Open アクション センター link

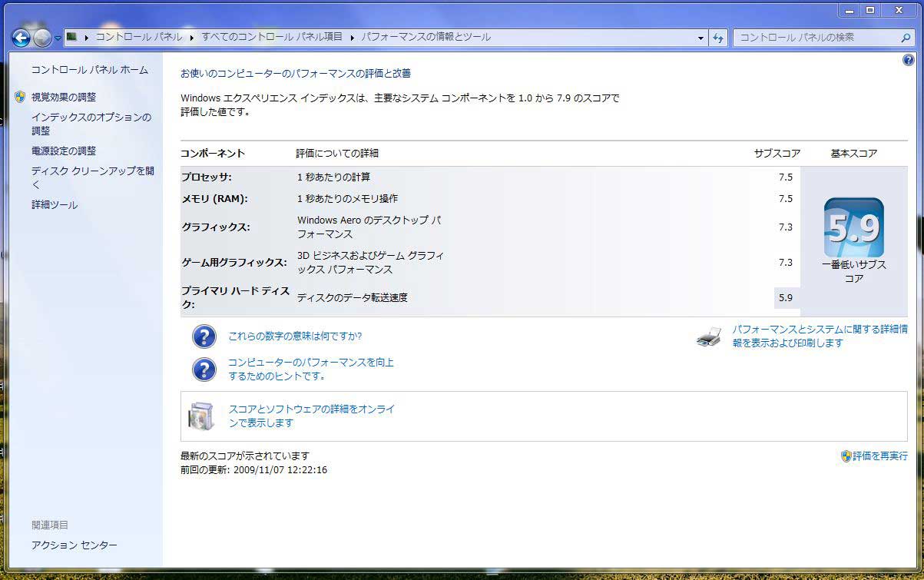(x=75, y=545)
